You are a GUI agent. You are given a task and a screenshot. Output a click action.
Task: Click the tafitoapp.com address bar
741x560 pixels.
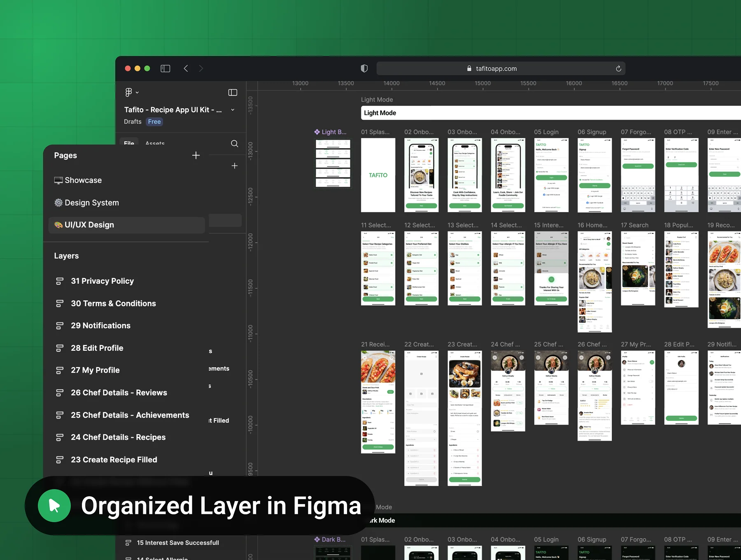(x=501, y=68)
